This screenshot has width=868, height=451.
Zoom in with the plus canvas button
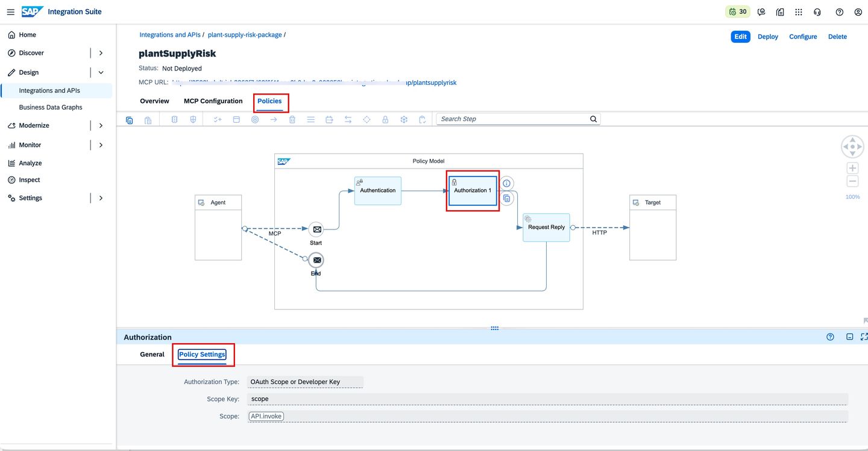point(853,168)
